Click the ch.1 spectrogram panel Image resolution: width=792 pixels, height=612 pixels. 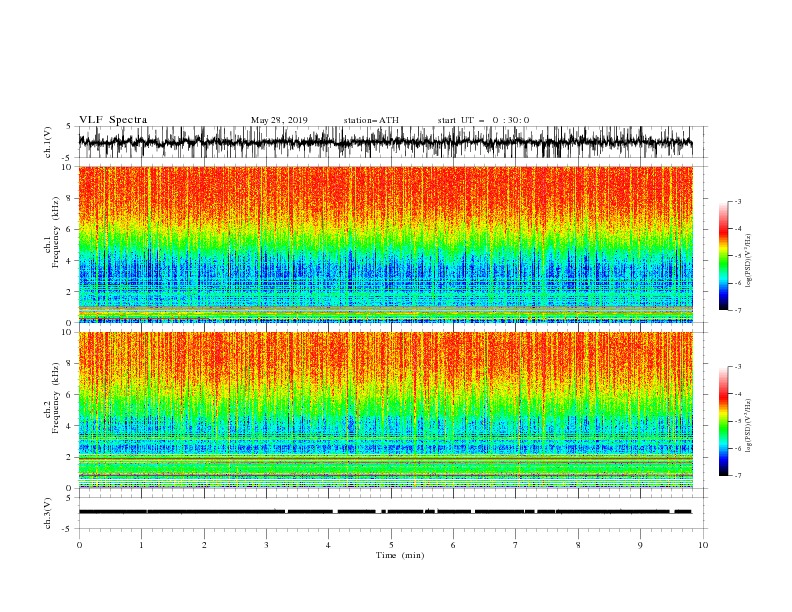coord(385,244)
